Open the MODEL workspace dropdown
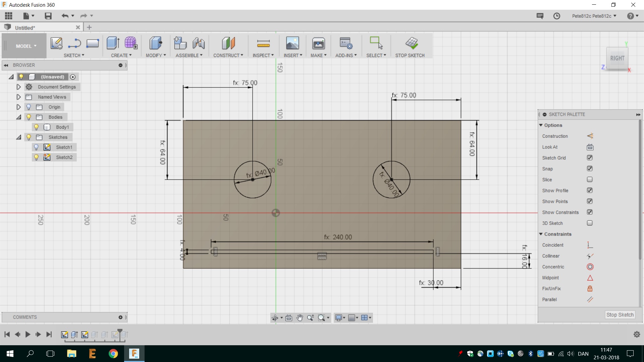 26,46
